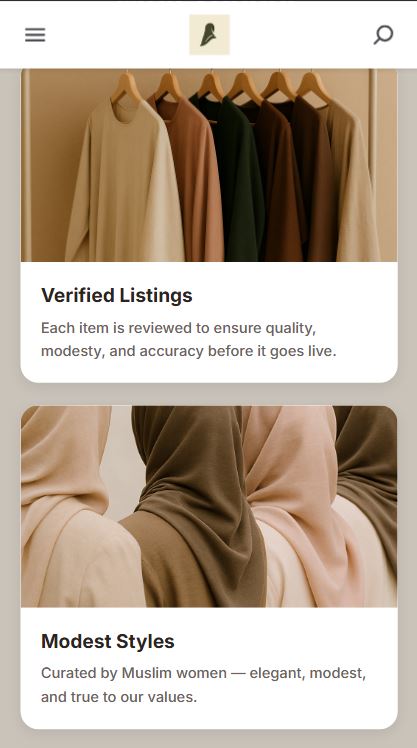
Task: Click the cream garment on rack
Action: (124, 181)
